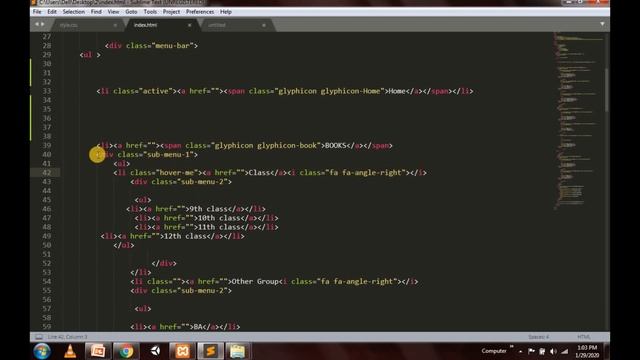Viewport: 640px width, 360px height.
Task: Click '9th class' link text in code
Action: click(209, 209)
